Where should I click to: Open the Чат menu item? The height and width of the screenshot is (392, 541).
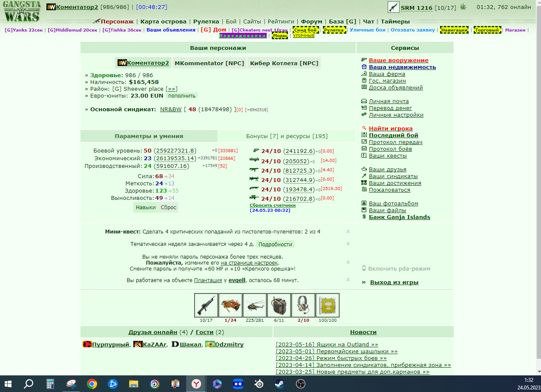(x=368, y=21)
